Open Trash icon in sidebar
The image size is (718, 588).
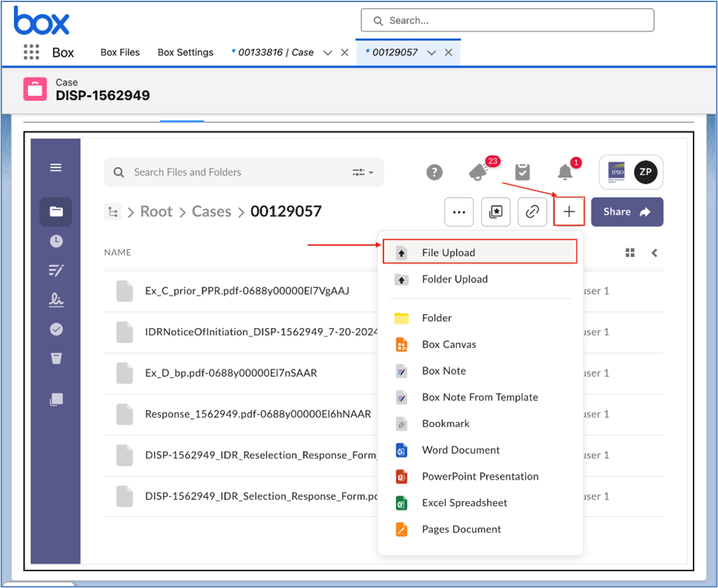(x=56, y=358)
